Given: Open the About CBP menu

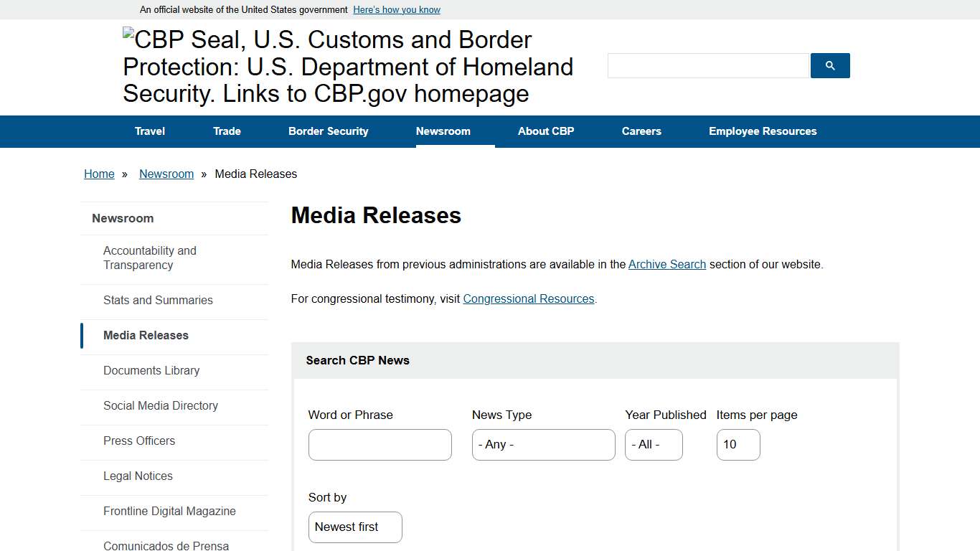Looking at the screenshot, I should click(x=546, y=131).
